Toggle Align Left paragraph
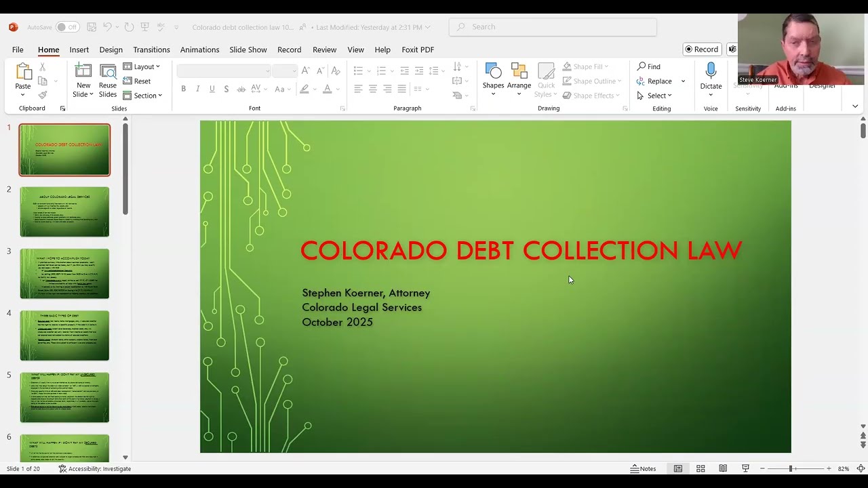Screen dimensions: 868x488 [358, 89]
